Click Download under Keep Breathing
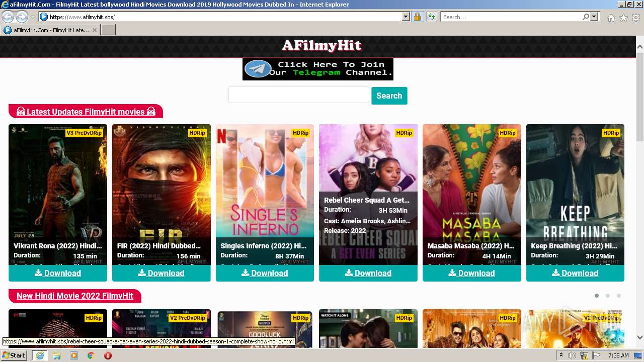Viewport: 644px width, 362px height. click(x=575, y=273)
